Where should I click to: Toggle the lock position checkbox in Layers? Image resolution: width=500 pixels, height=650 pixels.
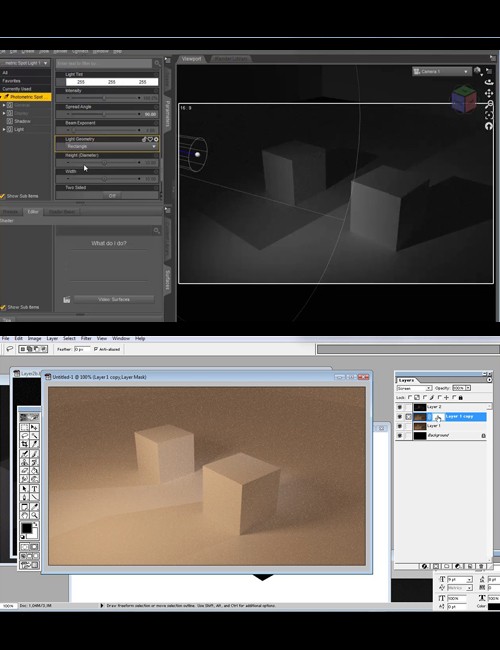pos(439,397)
